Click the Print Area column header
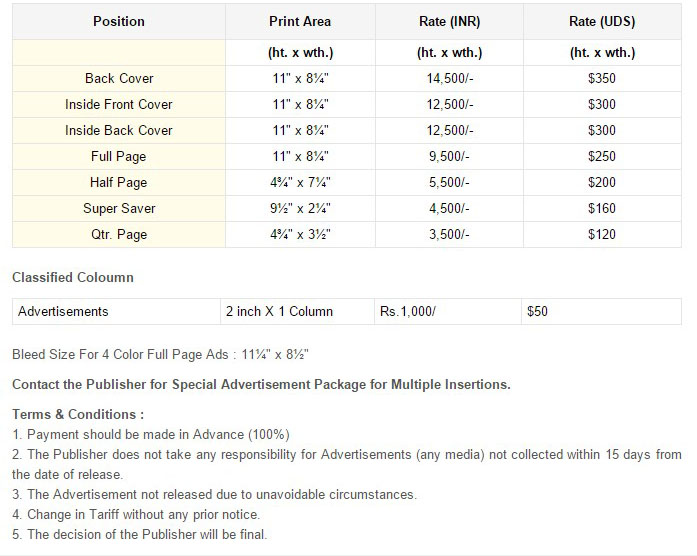Viewport: 697px width, 556px height. [300, 21]
